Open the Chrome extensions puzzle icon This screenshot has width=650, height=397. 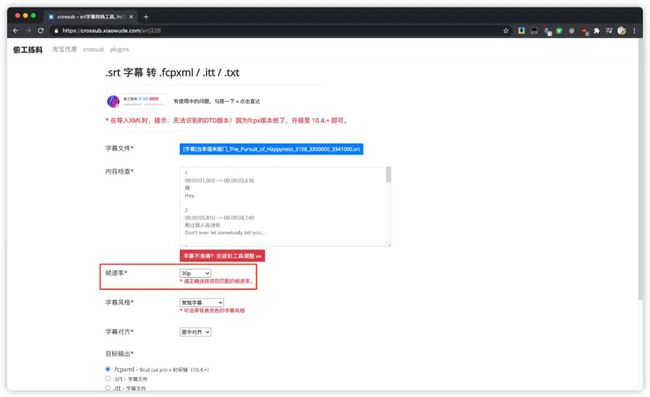597,31
